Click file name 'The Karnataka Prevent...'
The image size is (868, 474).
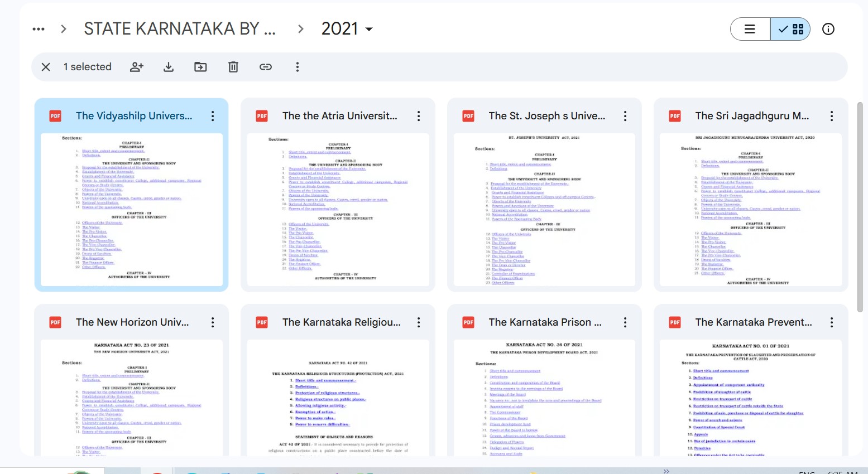click(x=754, y=322)
